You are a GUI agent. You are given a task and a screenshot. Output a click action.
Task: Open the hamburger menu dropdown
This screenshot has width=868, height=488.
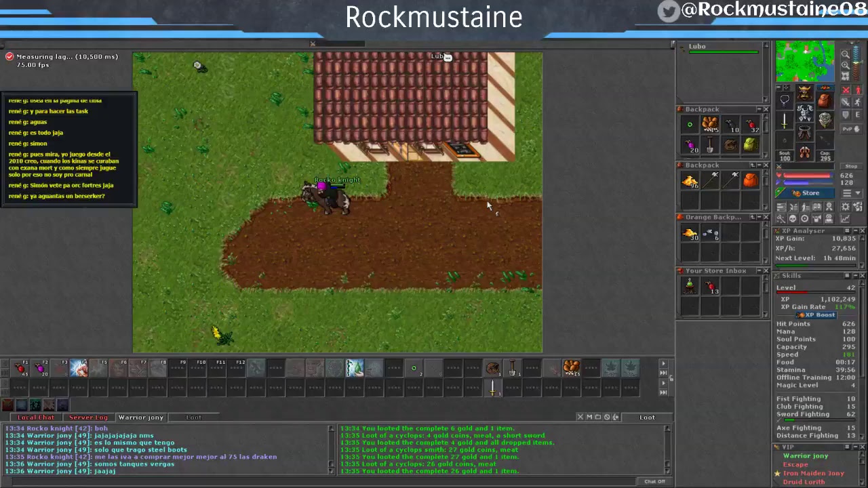[851, 193]
